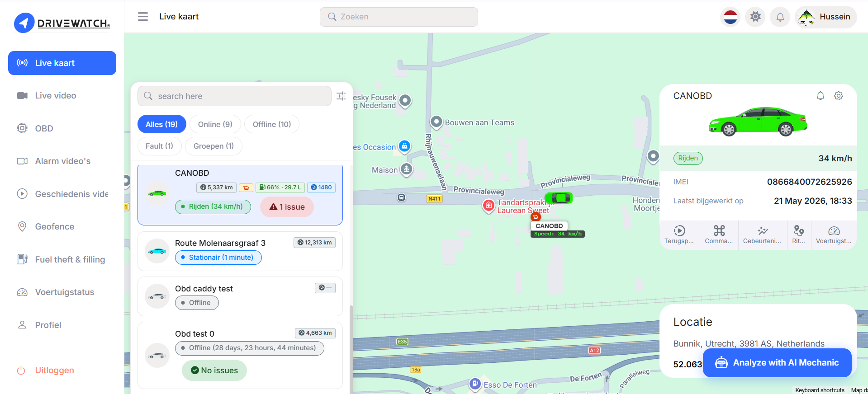
Task: Click Route Molenaarsgraaf blue car icon
Action: coord(157,251)
